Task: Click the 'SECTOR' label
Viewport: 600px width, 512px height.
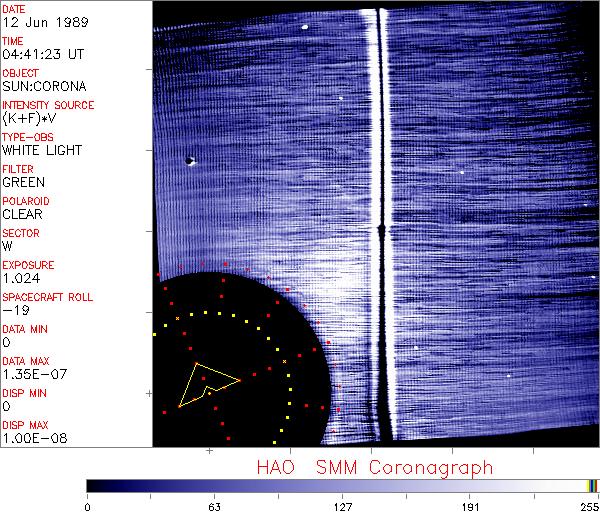Action: coord(21,233)
